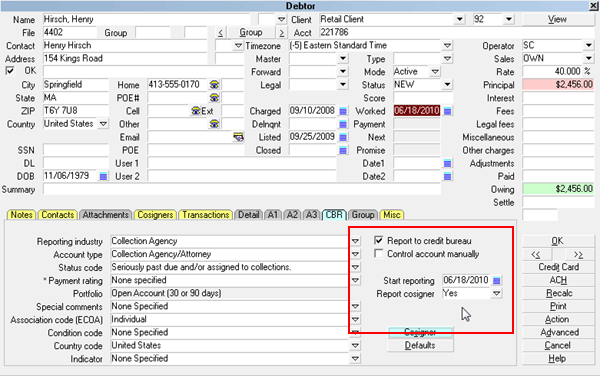The height and width of the screenshot is (376, 600).
Task: Click the Defaults button
Action: point(420,345)
